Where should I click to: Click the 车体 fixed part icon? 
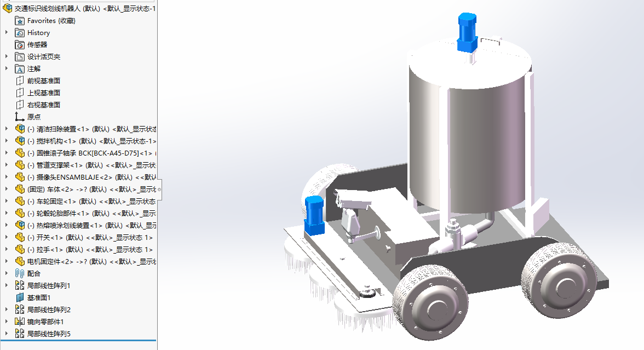click(x=19, y=189)
